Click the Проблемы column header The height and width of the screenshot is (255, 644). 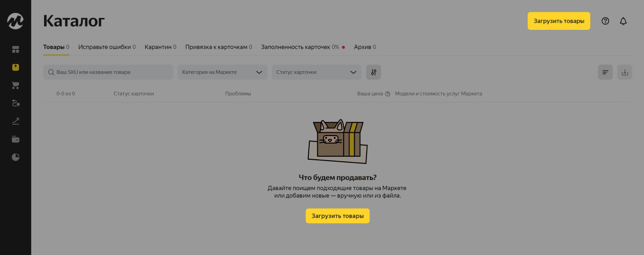(238, 93)
